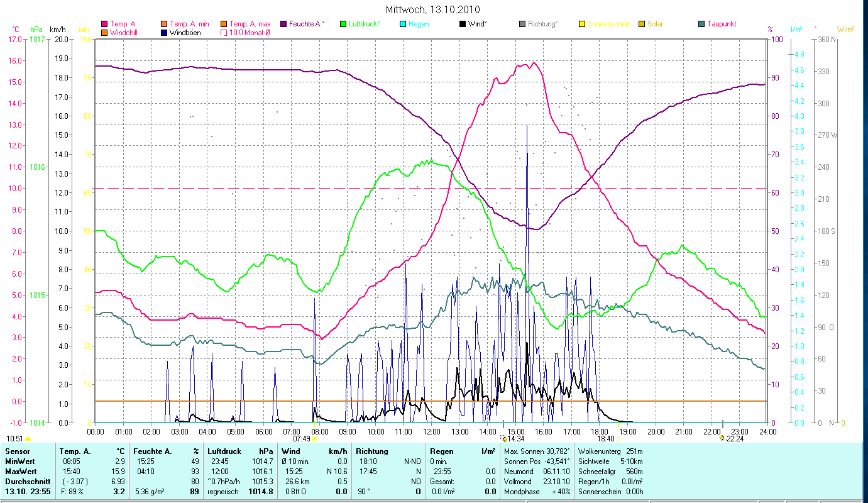Click the teal Taupunkt legend swatch
The width and height of the screenshot is (868, 503).
[x=701, y=24]
